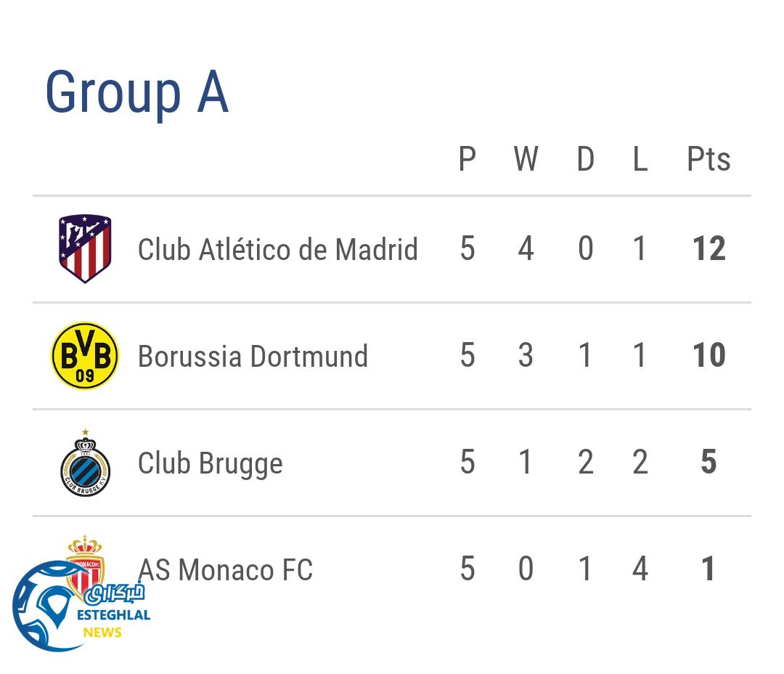Open Borussia Dortmund team name link

[x=253, y=357]
